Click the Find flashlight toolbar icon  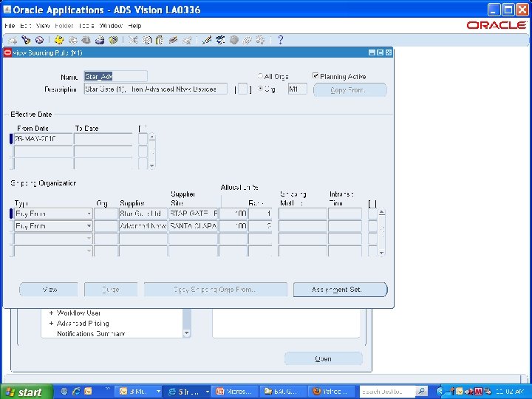(26, 41)
